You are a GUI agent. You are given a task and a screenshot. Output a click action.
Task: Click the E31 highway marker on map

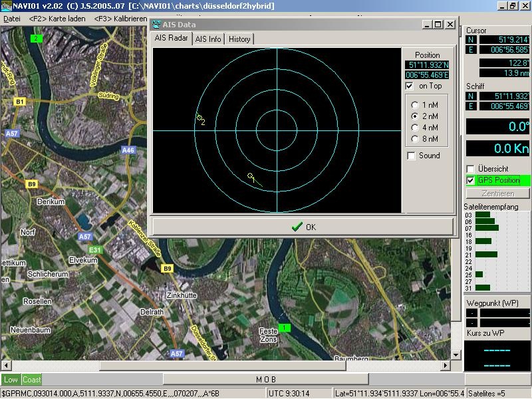[96, 249]
